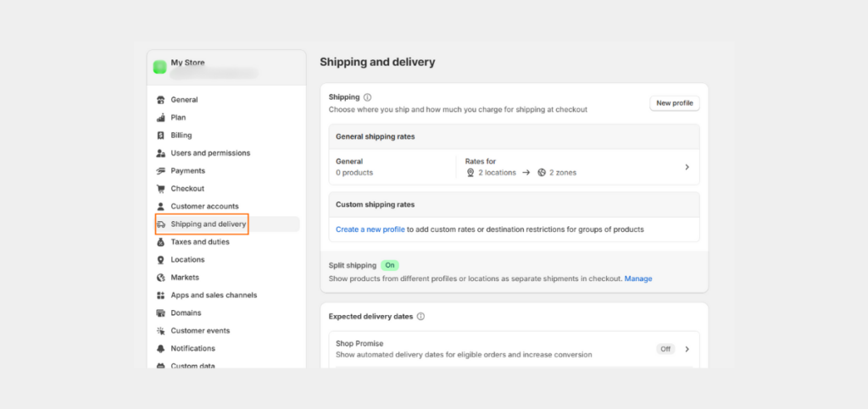This screenshot has height=409, width=868.
Task: Click the Shop Promise Off badge
Action: pyautogui.click(x=665, y=350)
